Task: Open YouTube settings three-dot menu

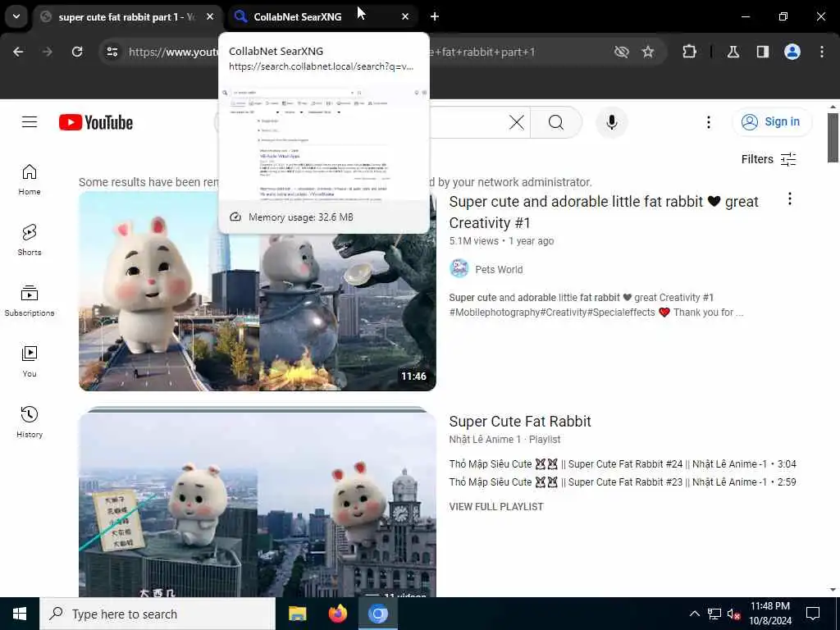Action: [x=709, y=122]
